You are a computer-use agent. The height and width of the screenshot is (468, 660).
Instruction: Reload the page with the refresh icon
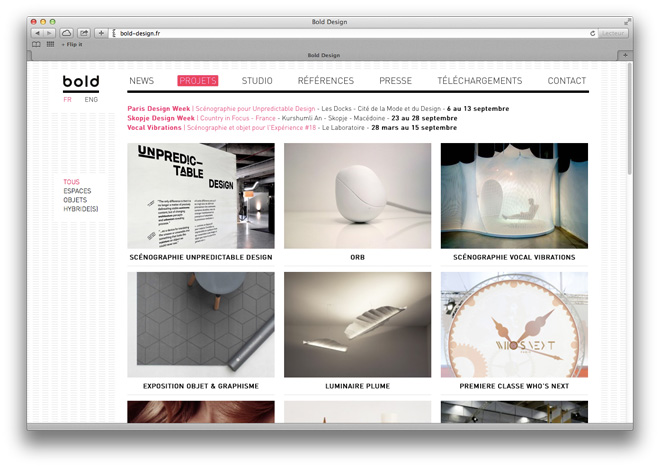592,33
